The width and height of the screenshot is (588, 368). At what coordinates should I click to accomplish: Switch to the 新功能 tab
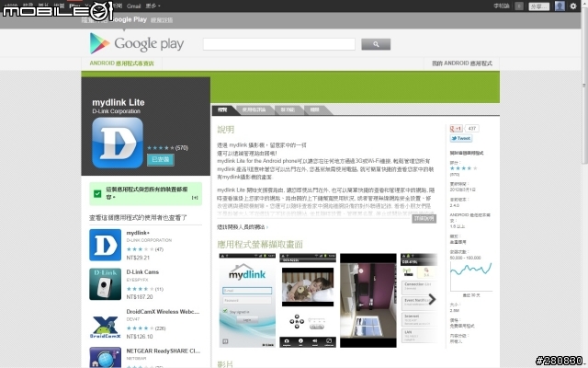[288, 110]
